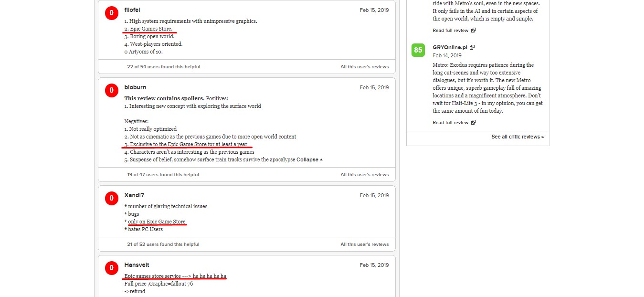Screen dimensions: 644x297
Task: Open Hansvelt's user profile
Action: pyautogui.click(x=137, y=265)
